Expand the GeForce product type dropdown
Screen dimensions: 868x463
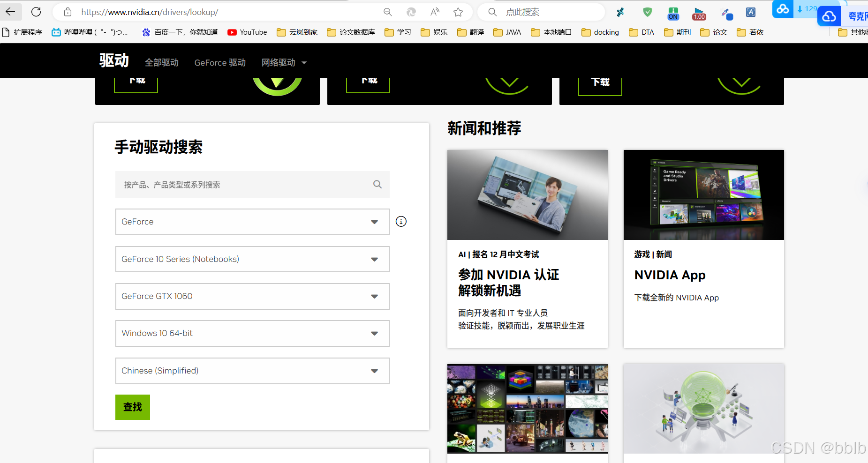(x=252, y=222)
